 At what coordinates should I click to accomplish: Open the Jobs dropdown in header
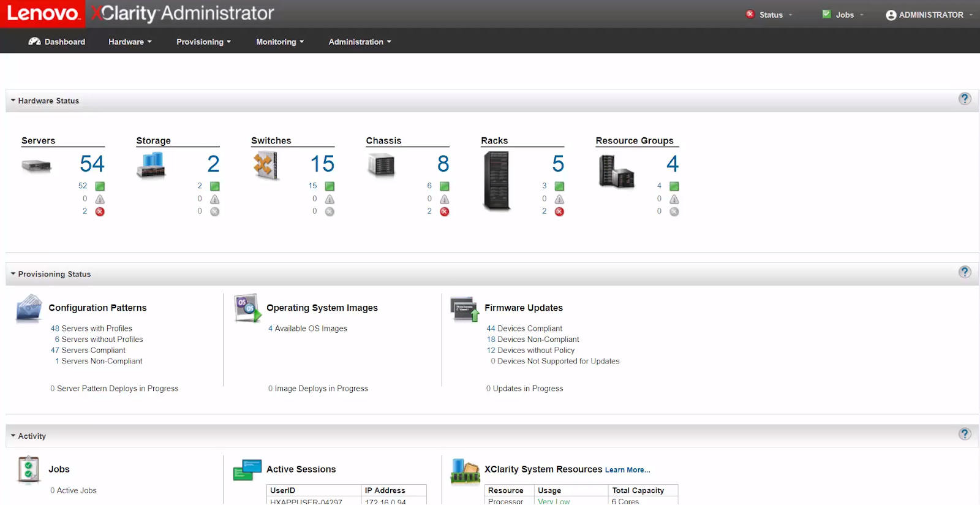843,15
